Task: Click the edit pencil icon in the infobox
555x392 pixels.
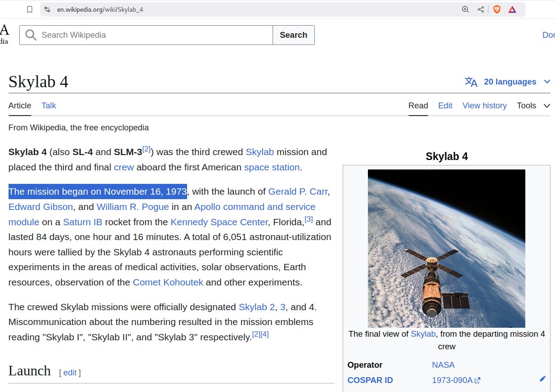Action: tap(542, 379)
